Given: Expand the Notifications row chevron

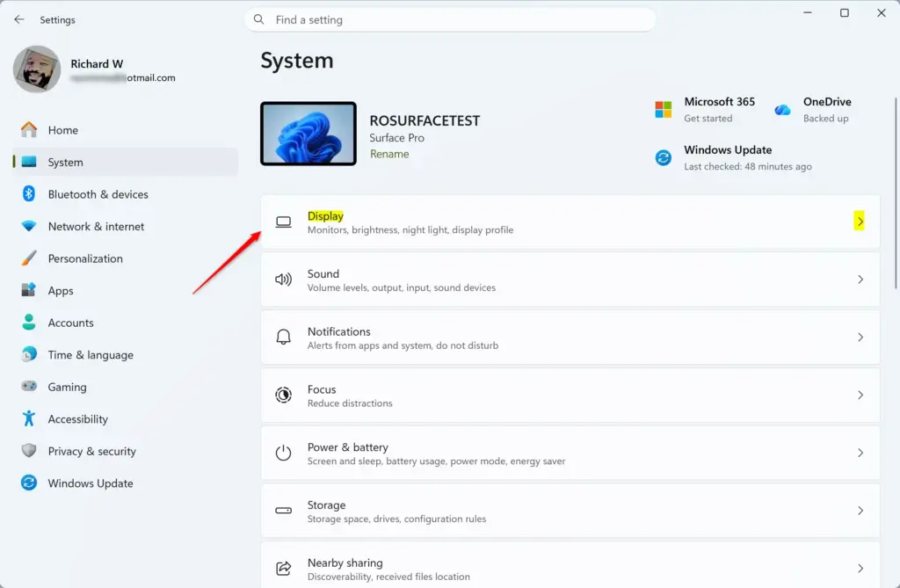Looking at the screenshot, I should [860, 337].
